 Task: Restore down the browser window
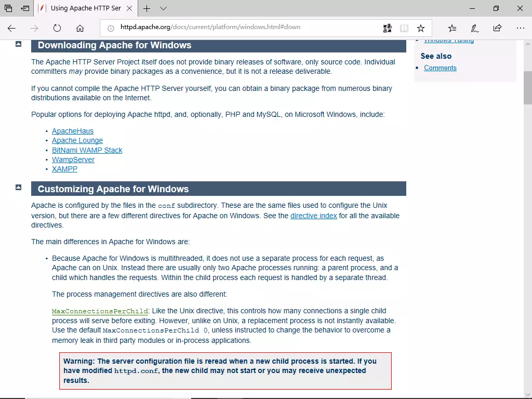pyautogui.click(x=496, y=8)
